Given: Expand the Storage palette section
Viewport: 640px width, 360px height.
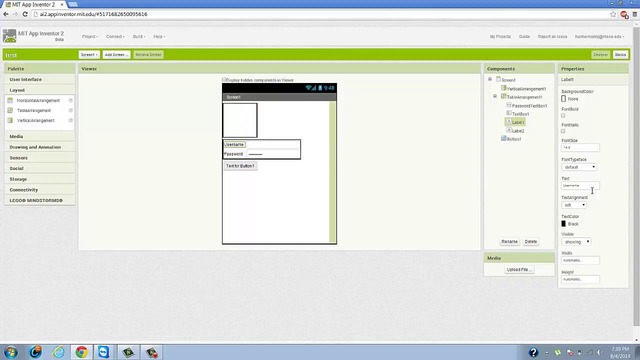Looking at the screenshot, I should [x=40, y=179].
